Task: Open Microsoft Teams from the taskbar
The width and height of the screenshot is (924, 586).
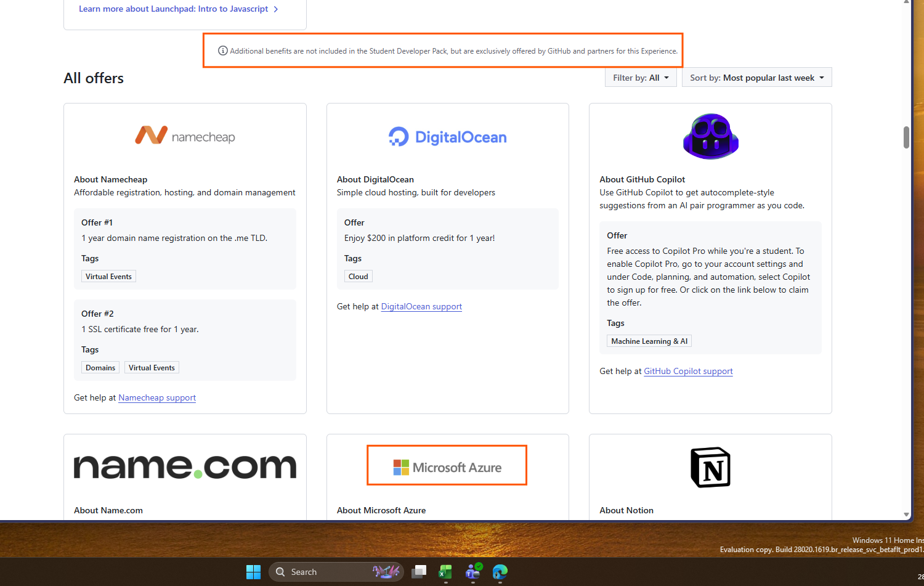Action: (x=473, y=572)
